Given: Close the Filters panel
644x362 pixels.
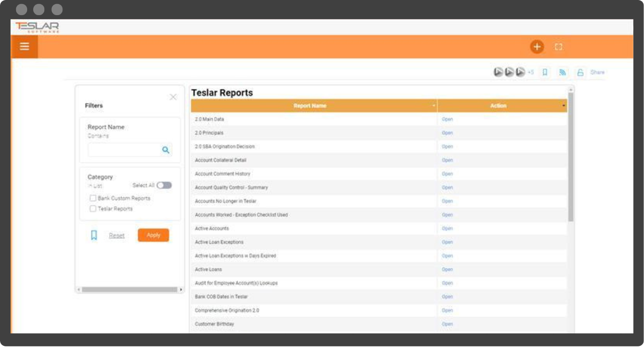Looking at the screenshot, I should [173, 97].
